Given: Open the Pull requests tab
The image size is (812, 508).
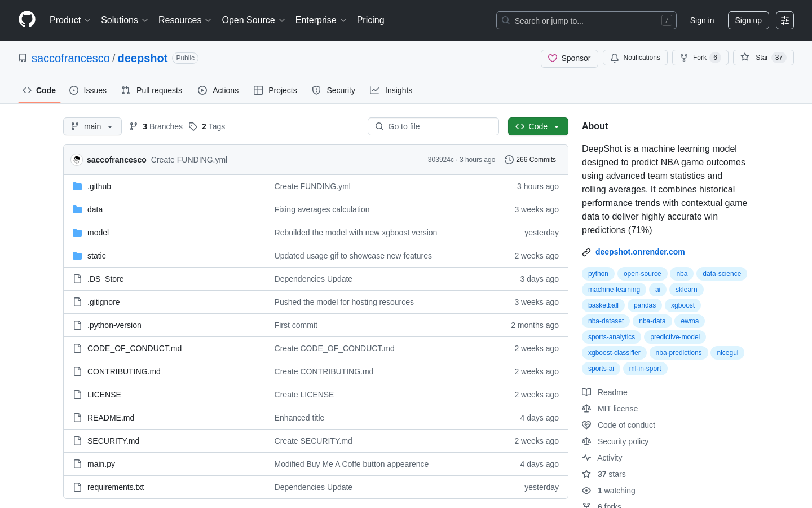Looking at the screenshot, I should [x=152, y=90].
